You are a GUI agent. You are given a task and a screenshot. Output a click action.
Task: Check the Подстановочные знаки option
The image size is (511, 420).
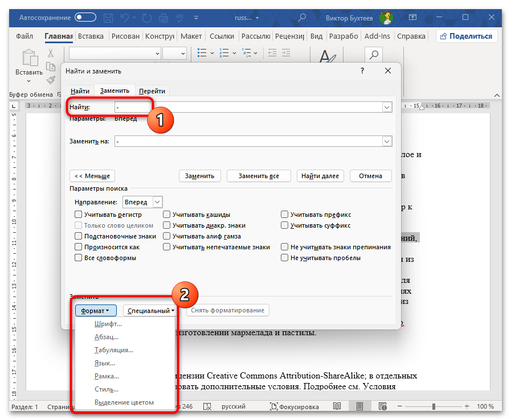click(79, 236)
